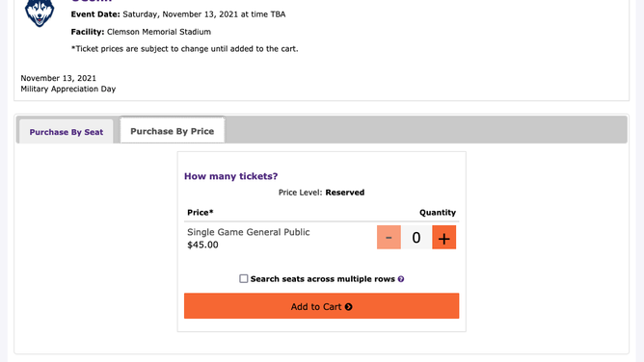Image resolution: width=644 pixels, height=362 pixels.
Task: Increase ticket quantity with the plus button
Action: coord(444,238)
